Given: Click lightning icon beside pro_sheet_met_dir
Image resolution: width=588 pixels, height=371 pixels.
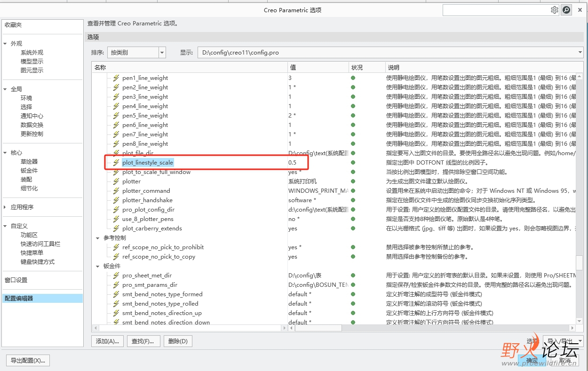Looking at the screenshot, I should click(x=116, y=276).
